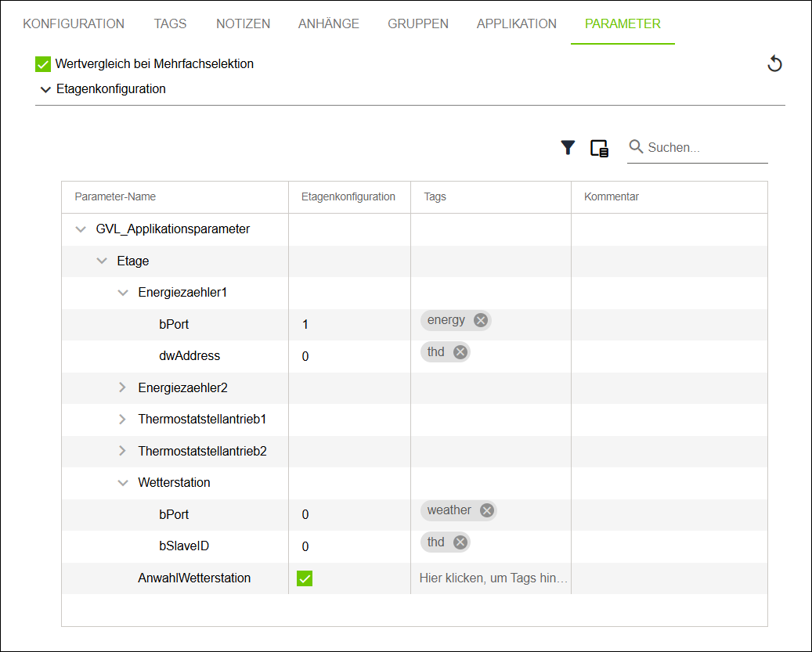Click the report/page icon next to the filter
The width and height of the screenshot is (812, 652).
coord(598,147)
